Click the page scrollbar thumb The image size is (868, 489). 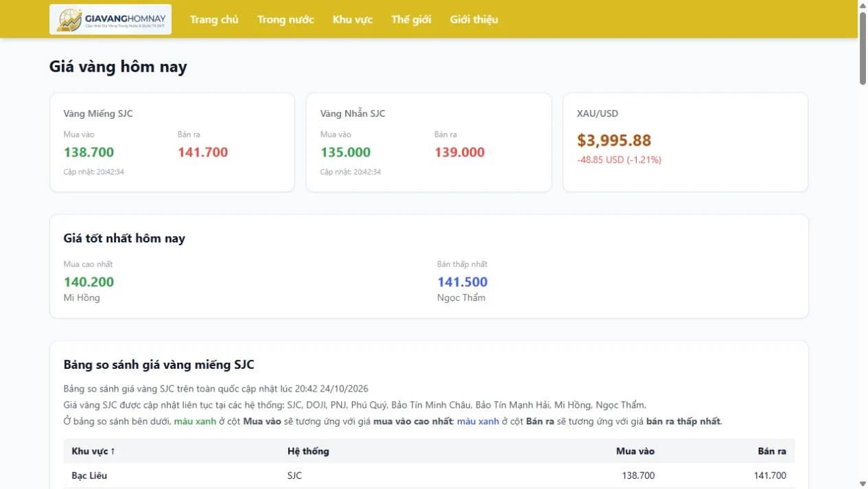[x=863, y=48]
